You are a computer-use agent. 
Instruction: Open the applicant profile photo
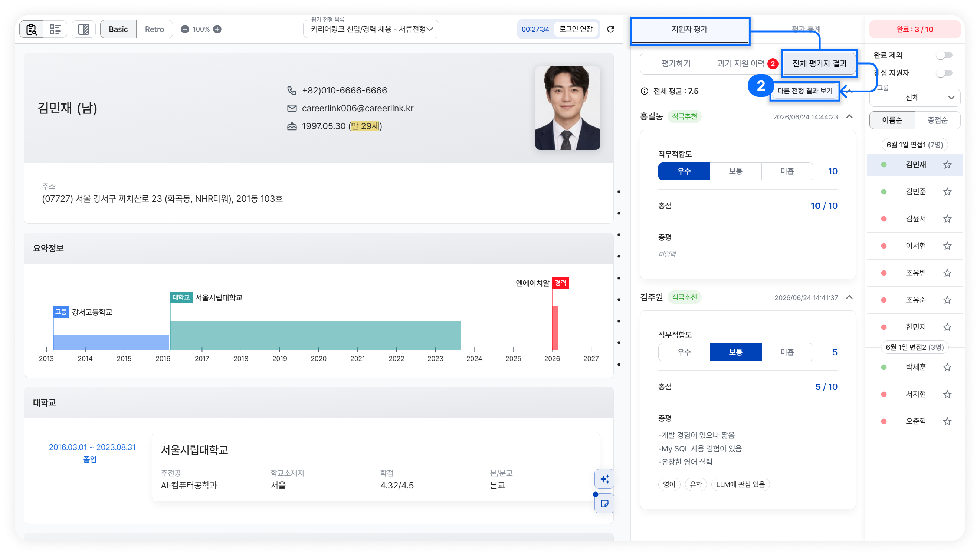click(567, 108)
